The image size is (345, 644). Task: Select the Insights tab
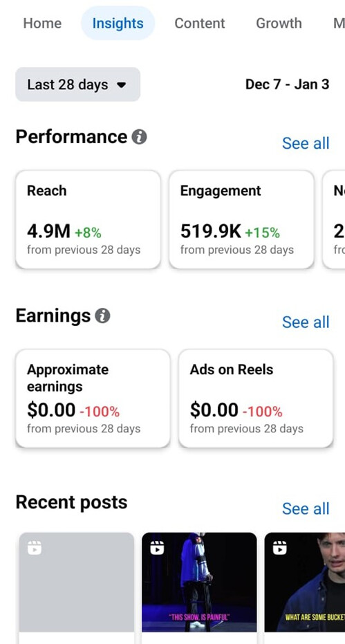click(118, 23)
